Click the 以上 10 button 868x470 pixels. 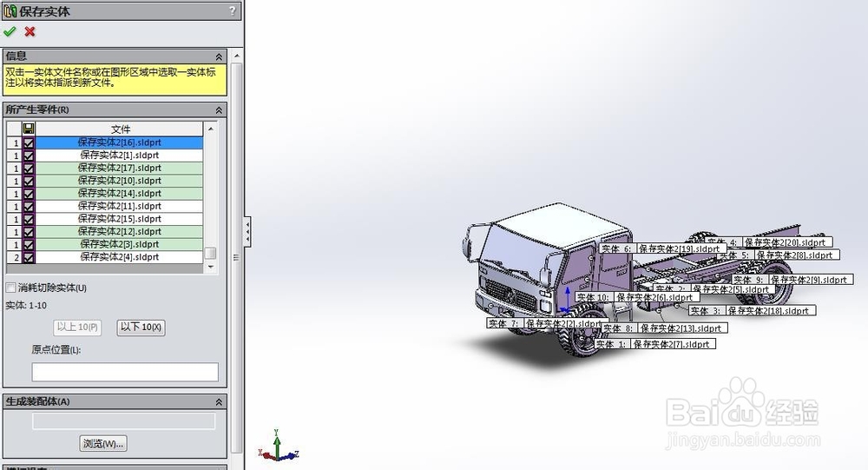(77, 327)
